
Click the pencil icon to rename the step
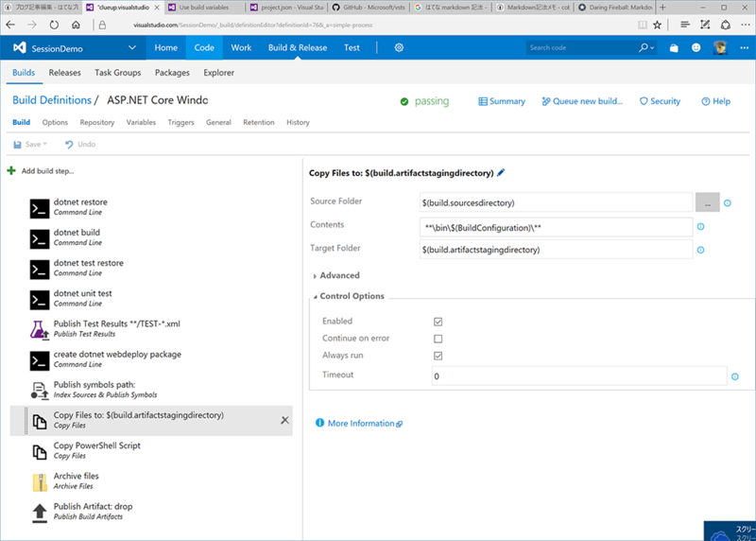[502, 172]
